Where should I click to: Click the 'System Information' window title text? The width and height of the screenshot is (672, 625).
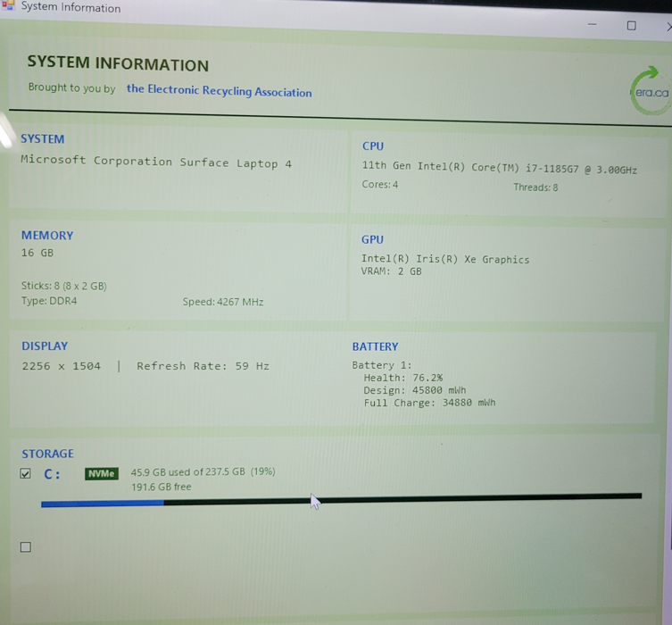[71, 7]
